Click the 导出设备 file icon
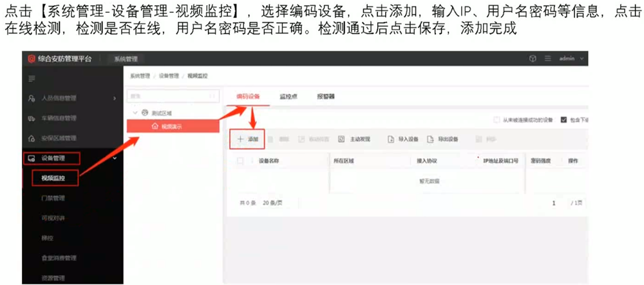644x285 pixels. (x=430, y=139)
